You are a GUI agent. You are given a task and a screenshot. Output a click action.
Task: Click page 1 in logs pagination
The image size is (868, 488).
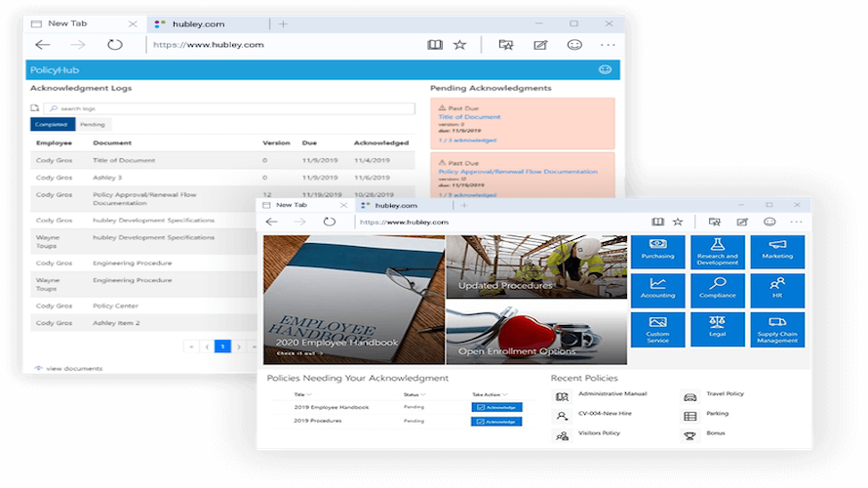[x=222, y=346]
